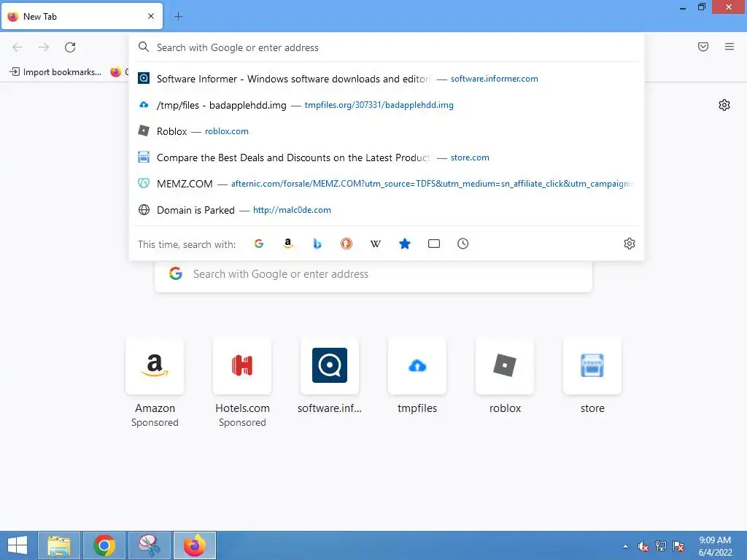Open Save to Pocket icon
Screen dimensions: 747x560
pyautogui.click(x=703, y=47)
